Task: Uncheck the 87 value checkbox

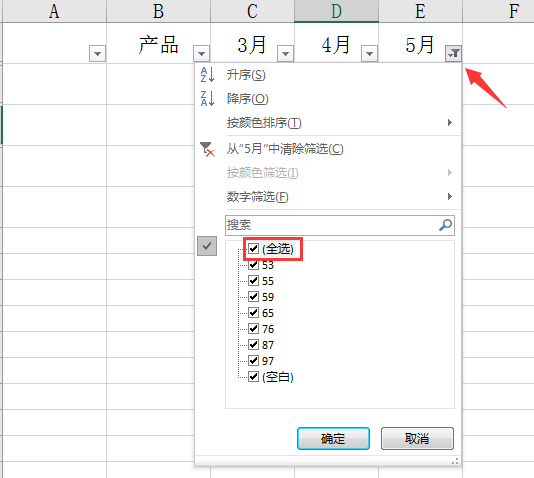Action: [x=253, y=345]
